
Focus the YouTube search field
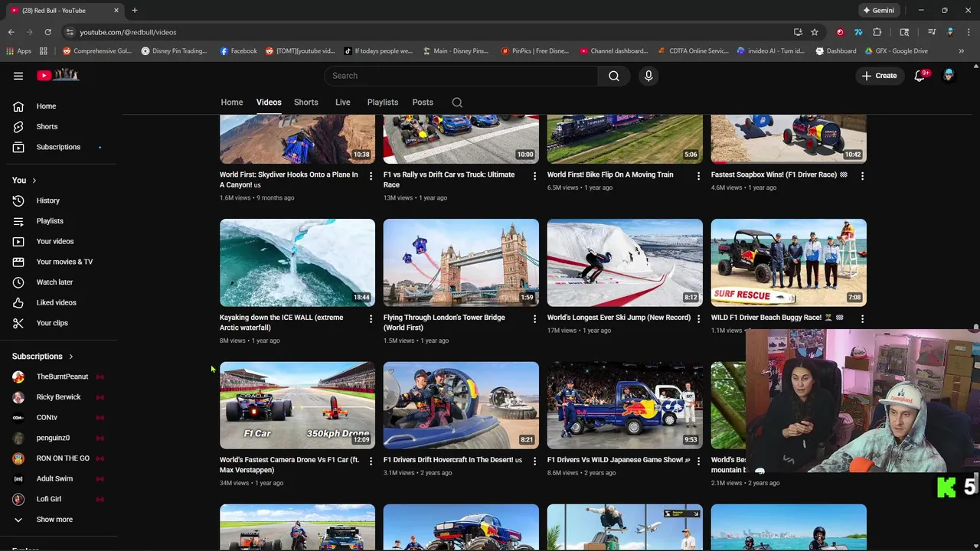pos(461,76)
